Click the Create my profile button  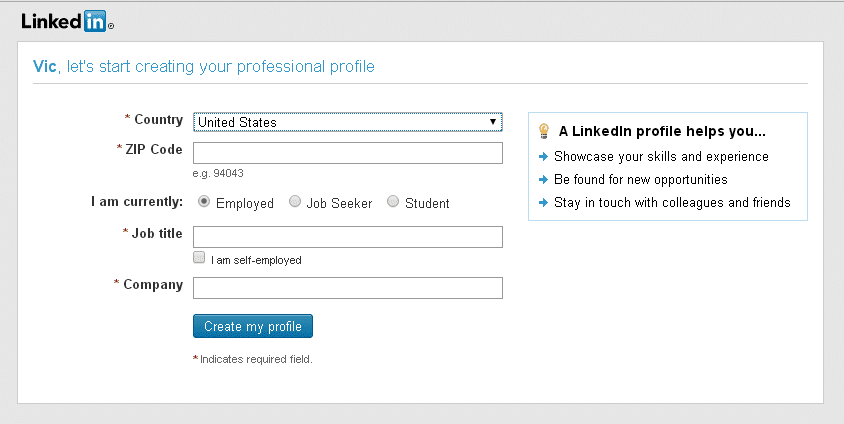tap(252, 326)
